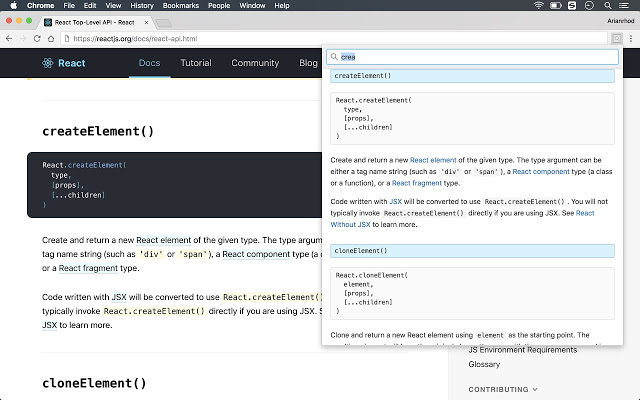Click the address bar URL
The width and height of the screenshot is (640, 400).
point(135,38)
